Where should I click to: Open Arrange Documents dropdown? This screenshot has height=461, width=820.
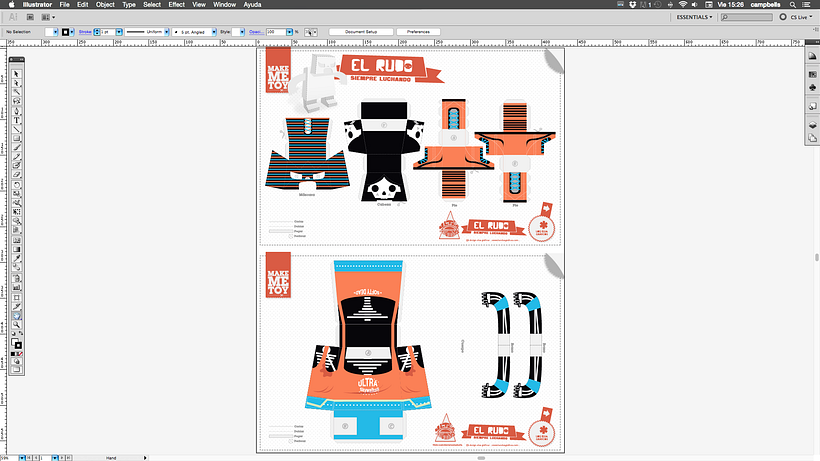coord(48,17)
